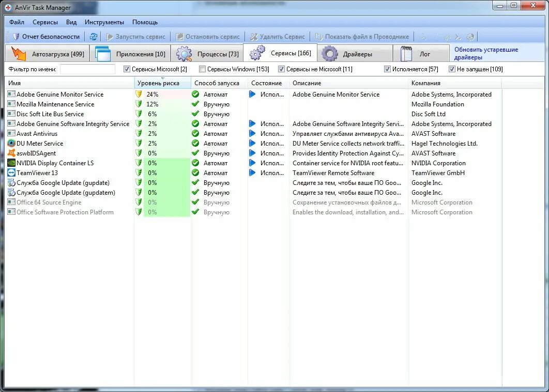The image size is (549, 392).
Task: Switch to the Процессы [73] tab
Action: (x=207, y=54)
